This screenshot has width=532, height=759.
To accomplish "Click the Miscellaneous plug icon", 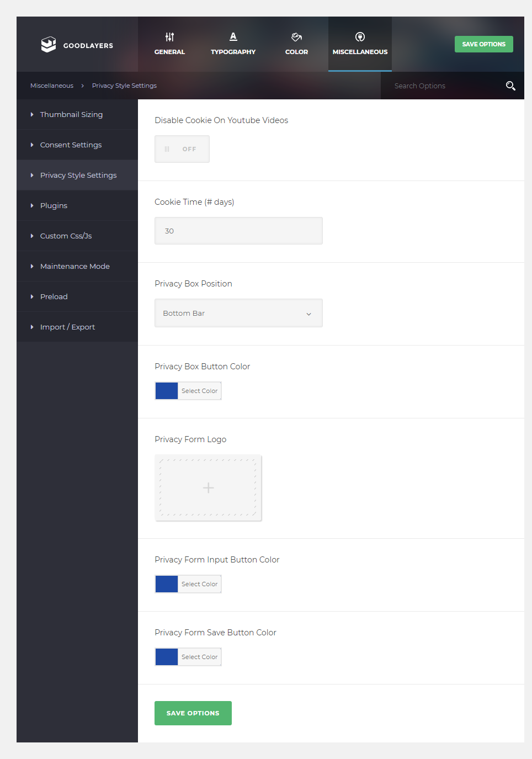I will pos(360,37).
